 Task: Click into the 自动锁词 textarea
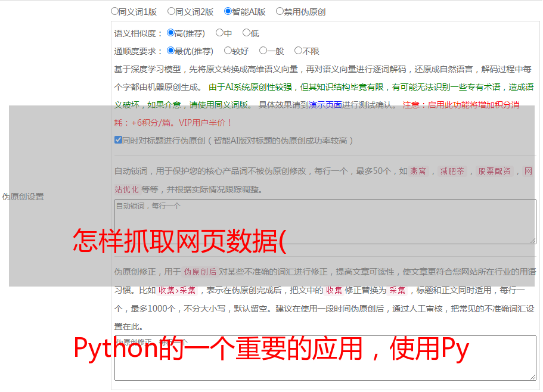click(x=325, y=222)
